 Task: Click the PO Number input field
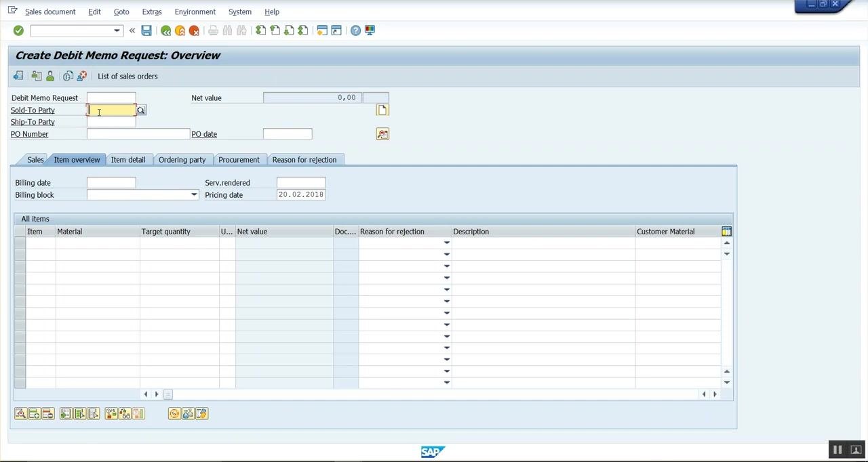(138, 134)
